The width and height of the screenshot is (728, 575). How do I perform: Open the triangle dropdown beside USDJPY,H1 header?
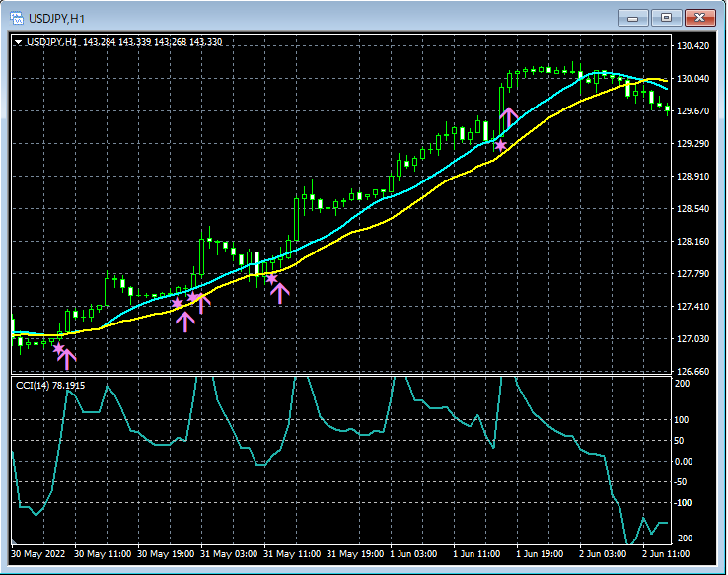click(x=18, y=42)
